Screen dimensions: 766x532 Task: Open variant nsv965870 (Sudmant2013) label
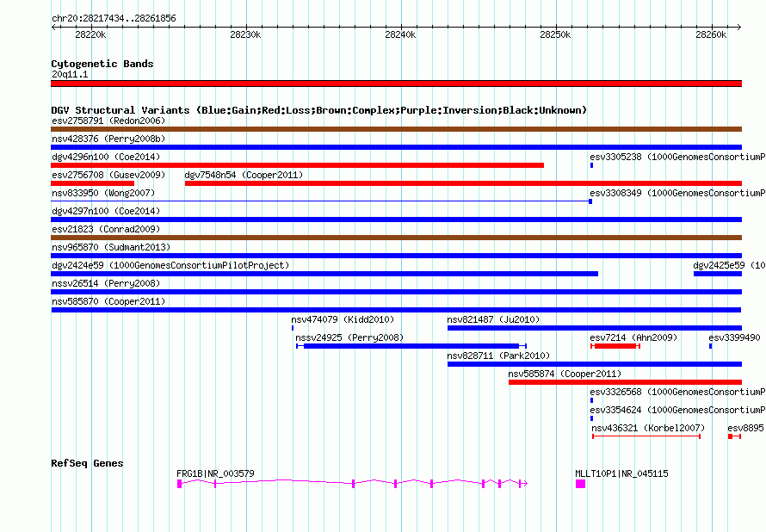click(x=111, y=247)
